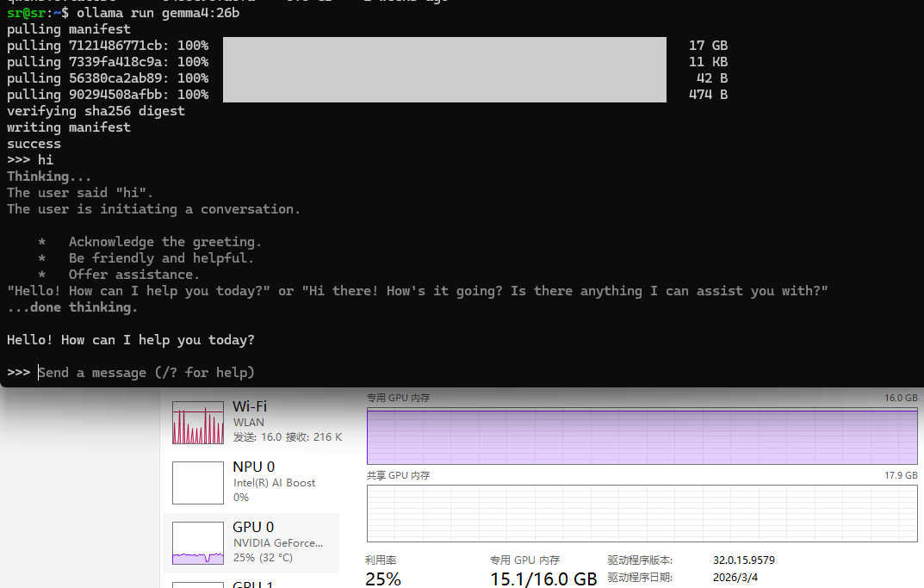This screenshot has height=588, width=924.
Task: Click the 'Offer assistance.' bullet line
Action: (133, 275)
